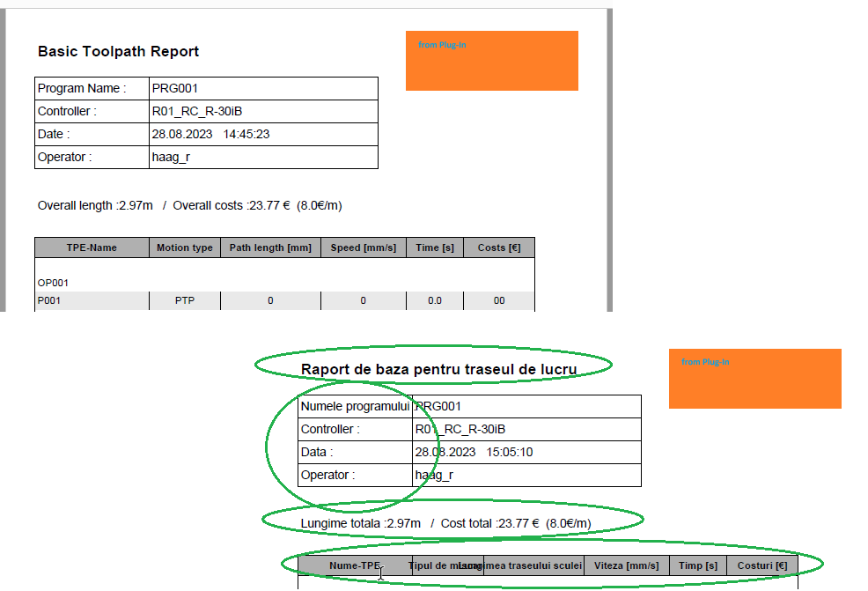This screenshot has height=591, width=868.
Task: Click the orange 'from Plug-In' banner on top report
Action: coord(491,60)
